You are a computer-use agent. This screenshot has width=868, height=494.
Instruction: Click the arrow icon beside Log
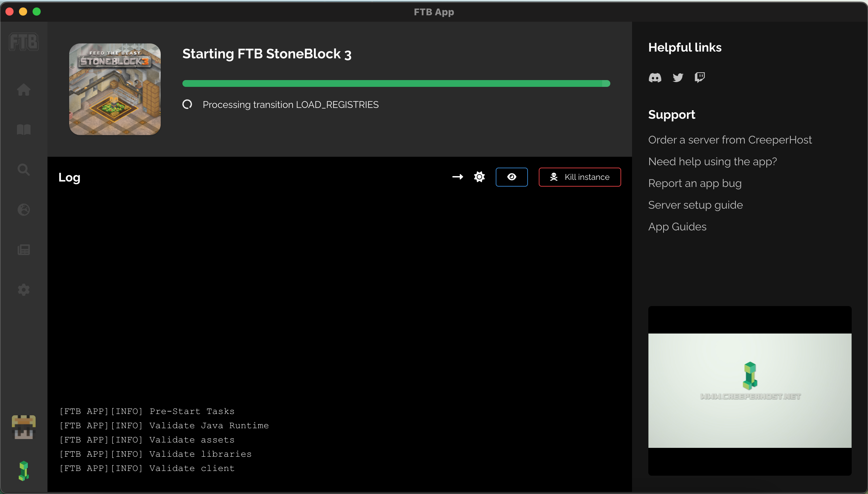(x=458, y=177)
